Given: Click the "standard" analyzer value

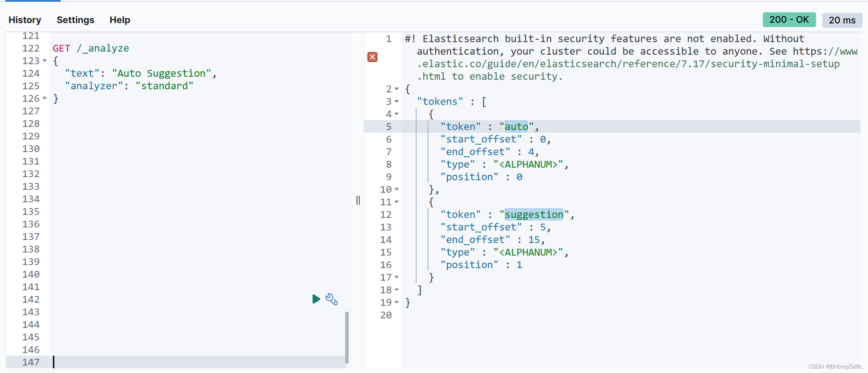Looking at the screenshot, I should (164, 86).
